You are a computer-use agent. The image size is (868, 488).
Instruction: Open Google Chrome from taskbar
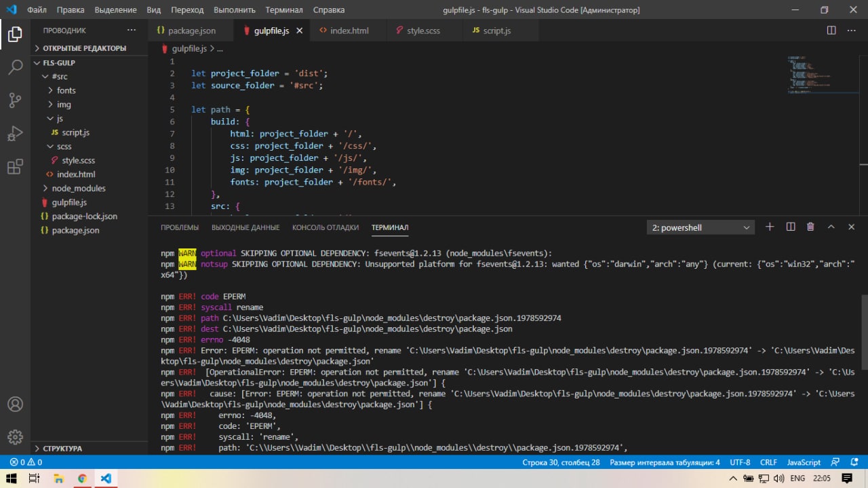point(82,478)
